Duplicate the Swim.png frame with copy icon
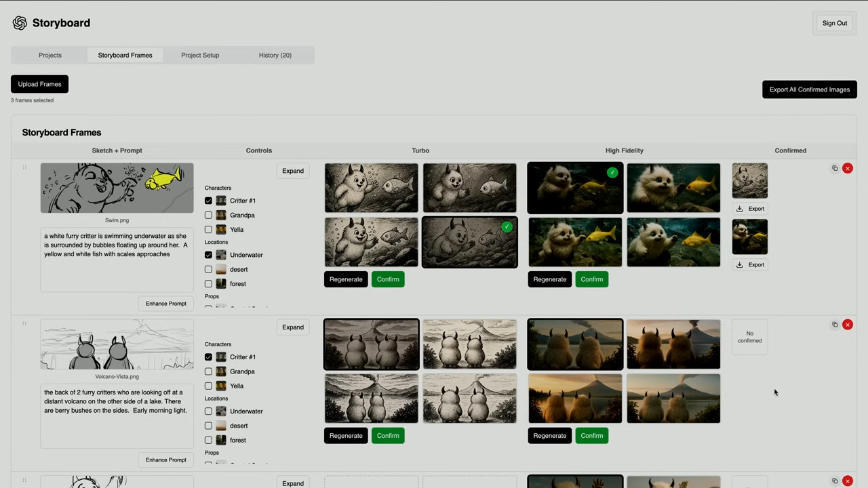Screen dimensions: 868x488 [835, 168]
